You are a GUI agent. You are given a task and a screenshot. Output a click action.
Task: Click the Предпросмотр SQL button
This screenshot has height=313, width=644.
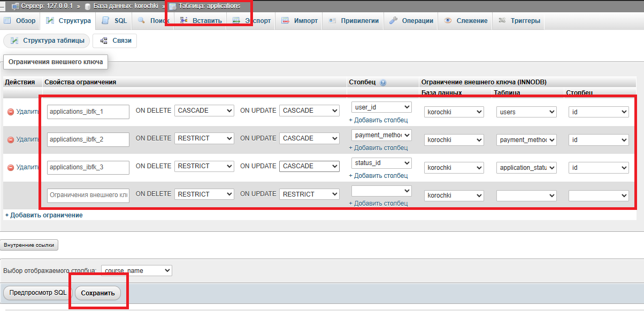click(38, 293)
